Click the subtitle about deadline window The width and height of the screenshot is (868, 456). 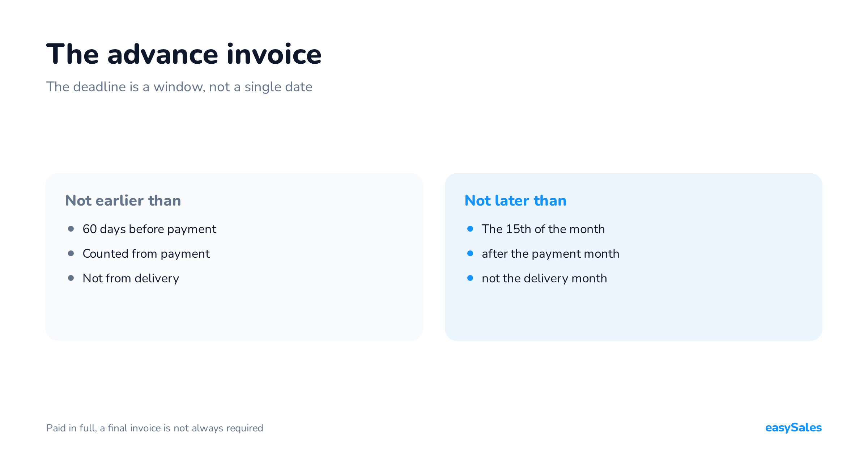click(179, 87)
